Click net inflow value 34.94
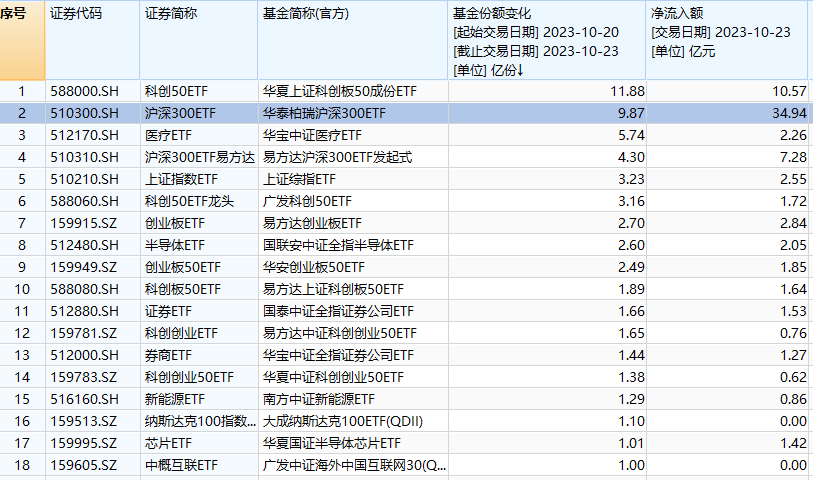813x480 pixels. click(x=790, y=113)
